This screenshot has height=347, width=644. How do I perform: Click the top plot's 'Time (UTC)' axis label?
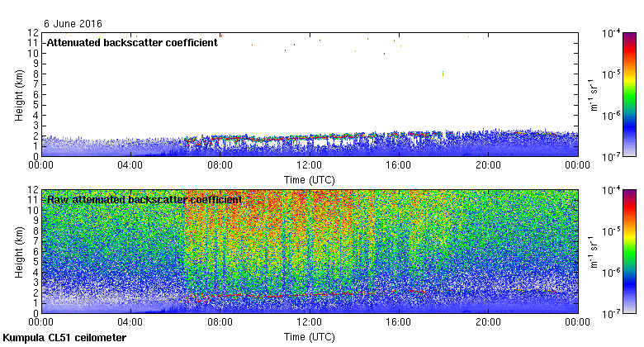click(x=310, y=180)
